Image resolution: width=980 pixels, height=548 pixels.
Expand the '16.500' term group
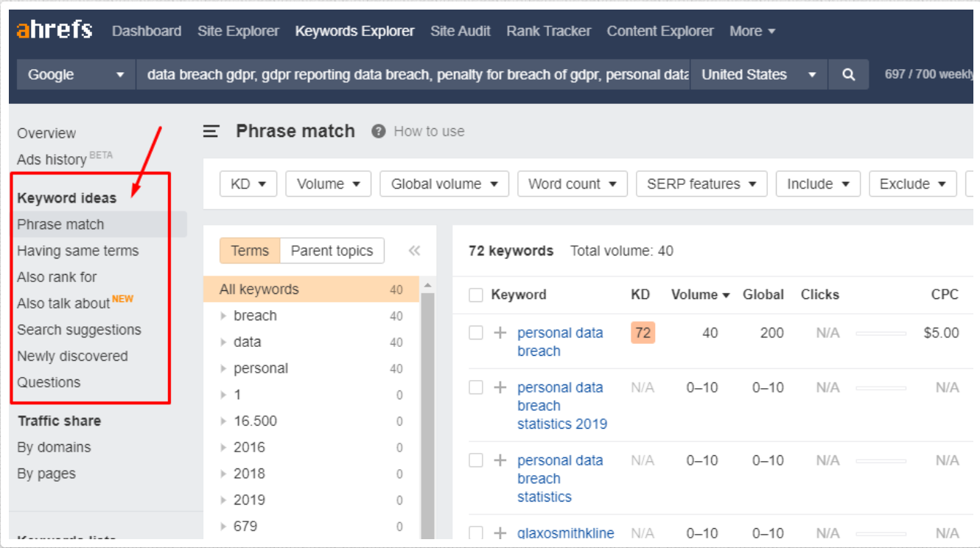[223, 421]
